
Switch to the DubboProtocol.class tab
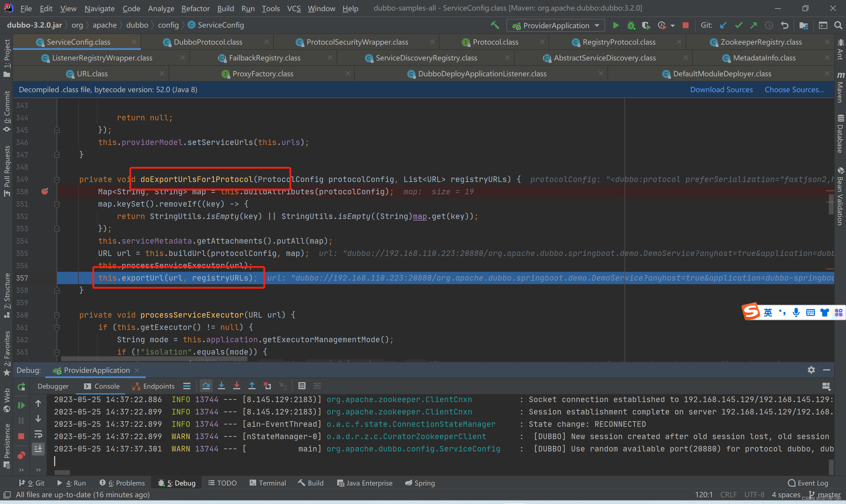[208, 42]
